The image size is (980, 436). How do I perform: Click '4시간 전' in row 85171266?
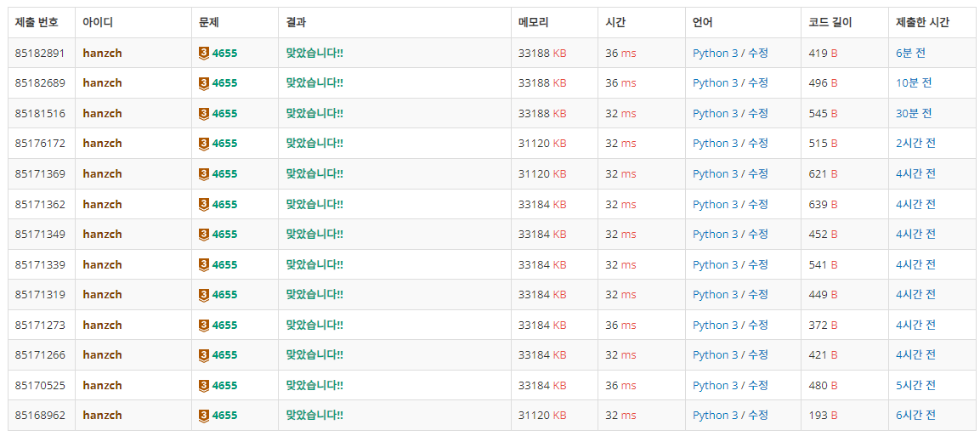[x=915, y=354]
